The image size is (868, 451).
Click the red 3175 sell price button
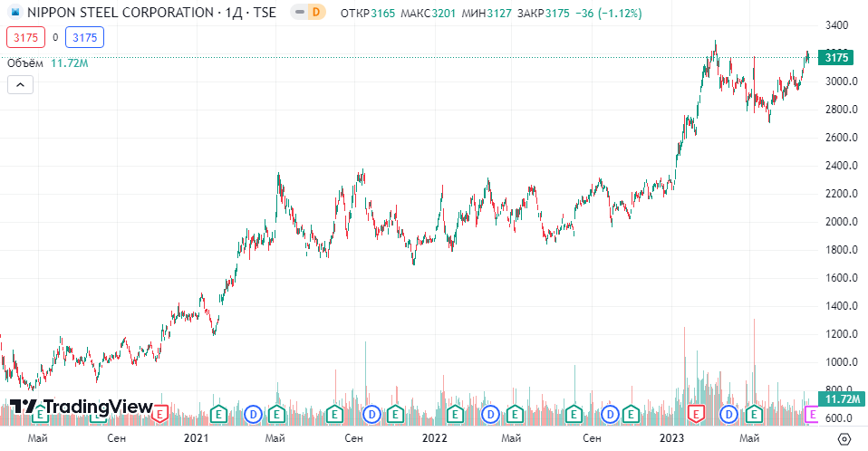click(x=26, y=38)
